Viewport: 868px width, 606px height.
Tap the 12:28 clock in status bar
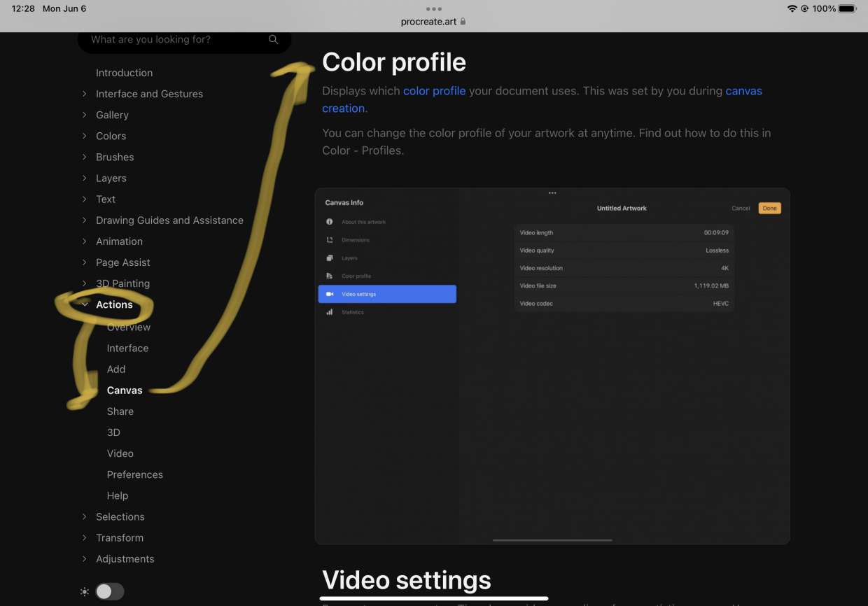[23, 9]
